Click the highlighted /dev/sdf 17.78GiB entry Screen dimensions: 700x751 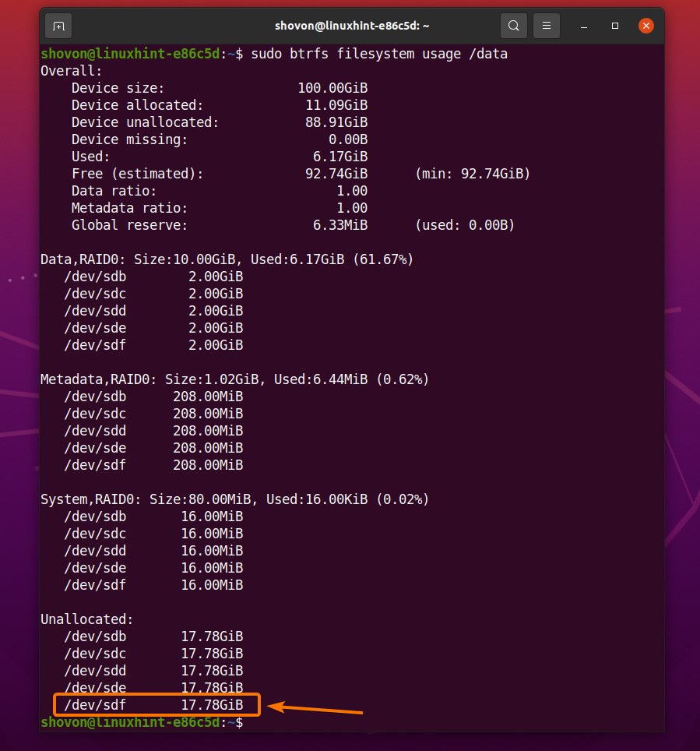(x=157, y=705)
